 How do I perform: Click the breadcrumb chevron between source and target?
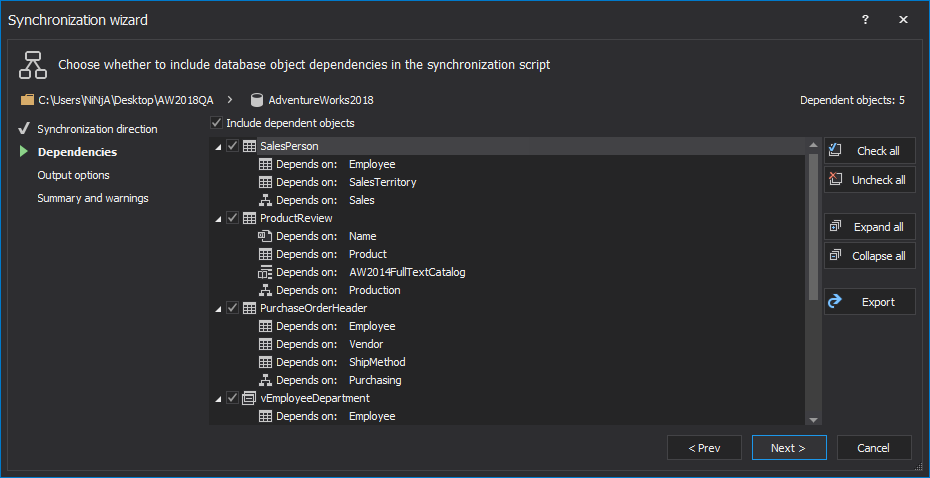click(x=231, y=100)
